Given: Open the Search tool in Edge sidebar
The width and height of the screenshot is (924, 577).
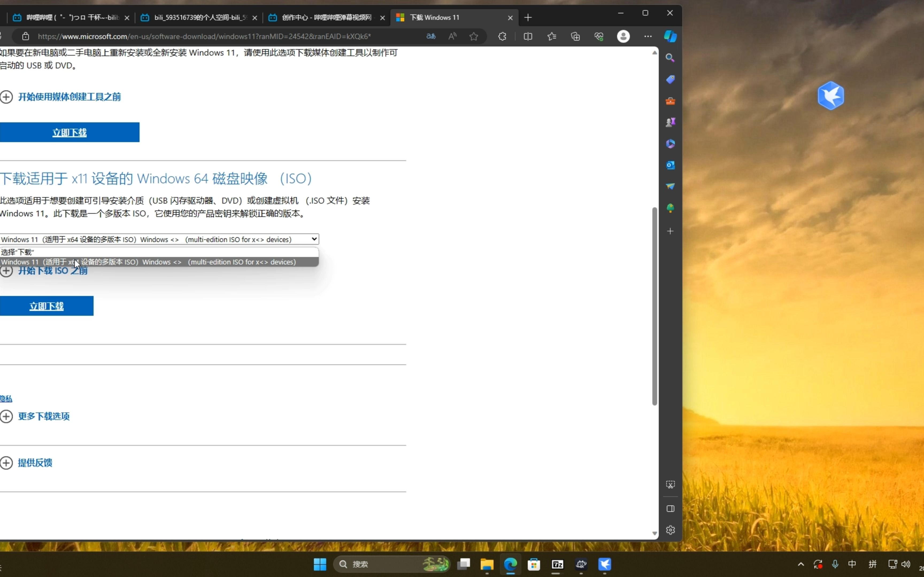Looking at the screenshot, I should click(x=670, y=58).
